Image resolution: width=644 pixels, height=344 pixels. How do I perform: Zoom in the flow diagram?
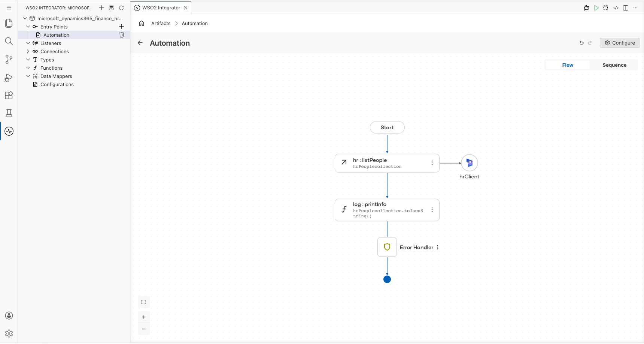click(x=144, y=317)
